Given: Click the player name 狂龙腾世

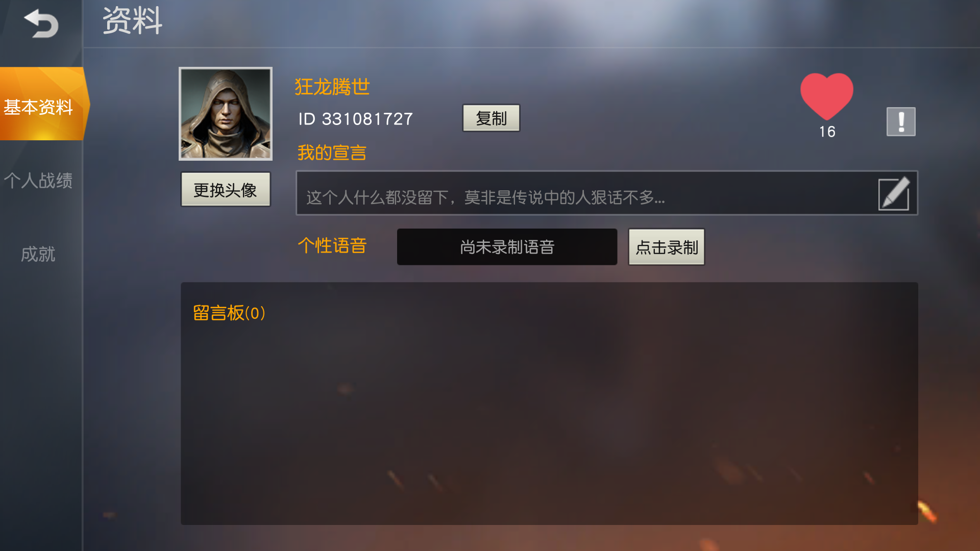Looking at the screenshot, I should point(332,87).
